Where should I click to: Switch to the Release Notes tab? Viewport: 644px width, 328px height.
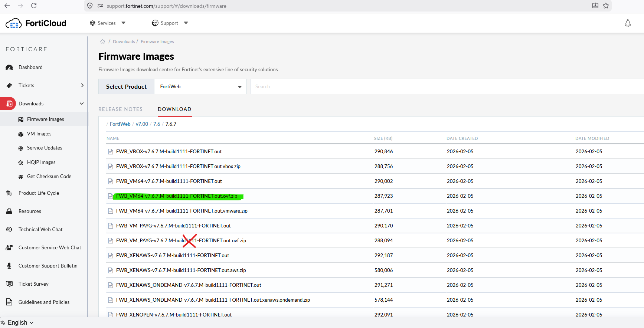coord(120,109)
